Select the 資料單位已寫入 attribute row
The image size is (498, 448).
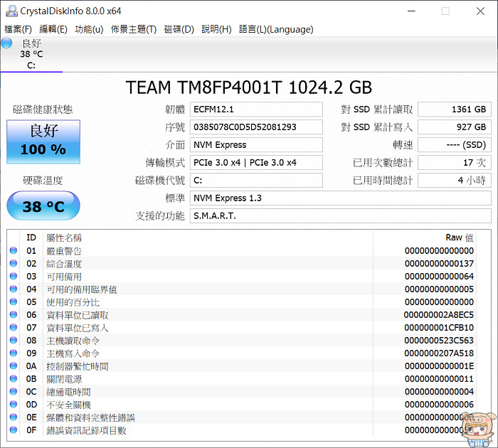point(242,328)
